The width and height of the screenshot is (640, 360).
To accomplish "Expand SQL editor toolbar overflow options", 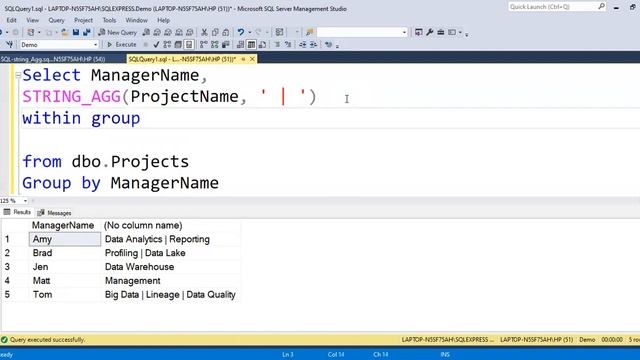I will tap(338, 47).
